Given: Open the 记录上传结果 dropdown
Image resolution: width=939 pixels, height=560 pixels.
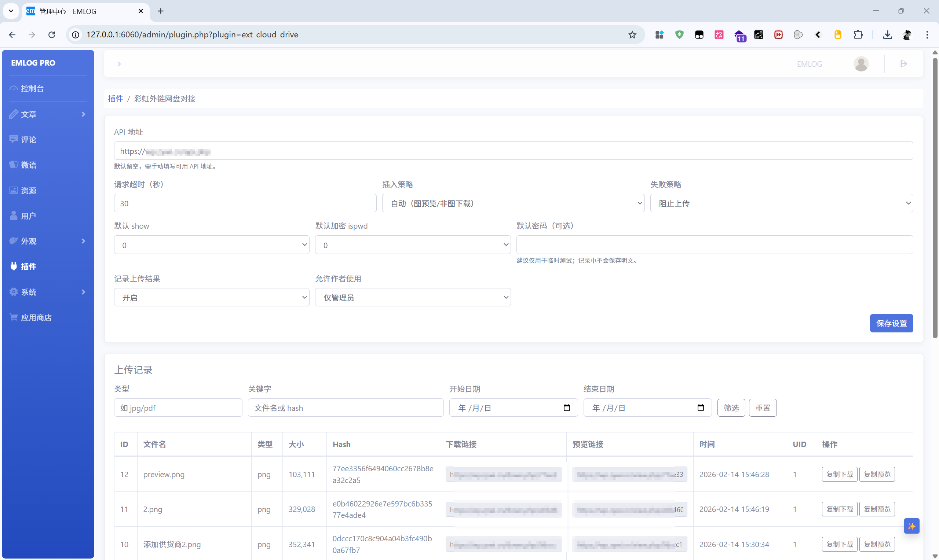Looking at the screenshot, I should click(211, 298).
